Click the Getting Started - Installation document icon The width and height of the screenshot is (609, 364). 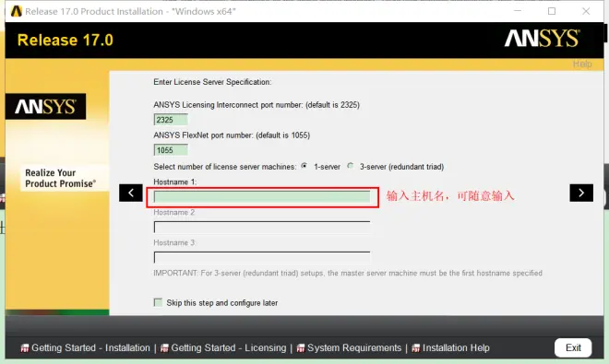pos(25,348)
